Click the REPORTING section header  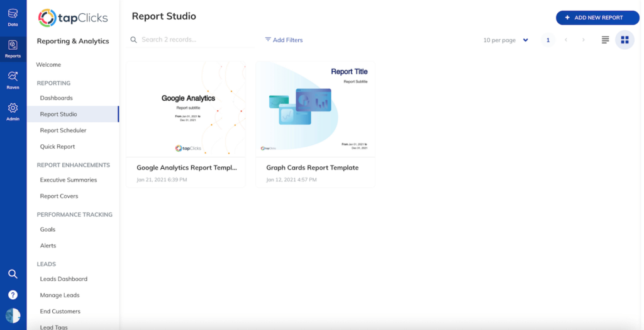(x=54, y=83)
